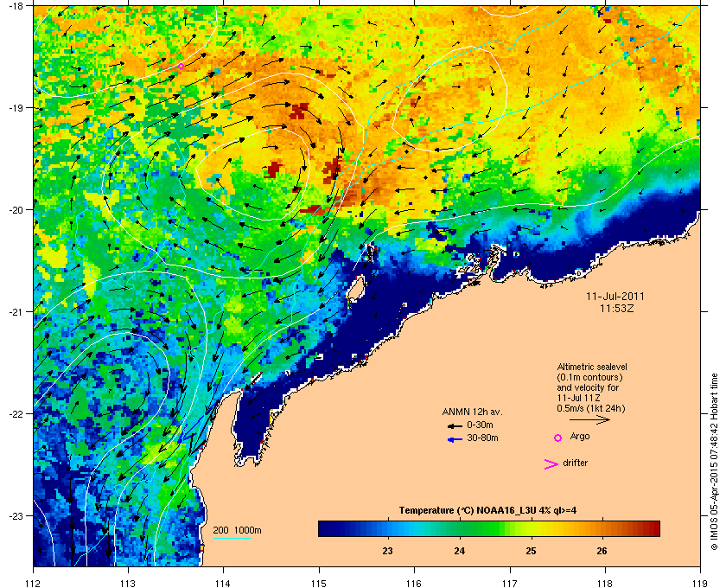Click the Temperature NOAA16_L3U colorbar title
The height and width of the screenshot is (588, 726).
click(487, 511)
